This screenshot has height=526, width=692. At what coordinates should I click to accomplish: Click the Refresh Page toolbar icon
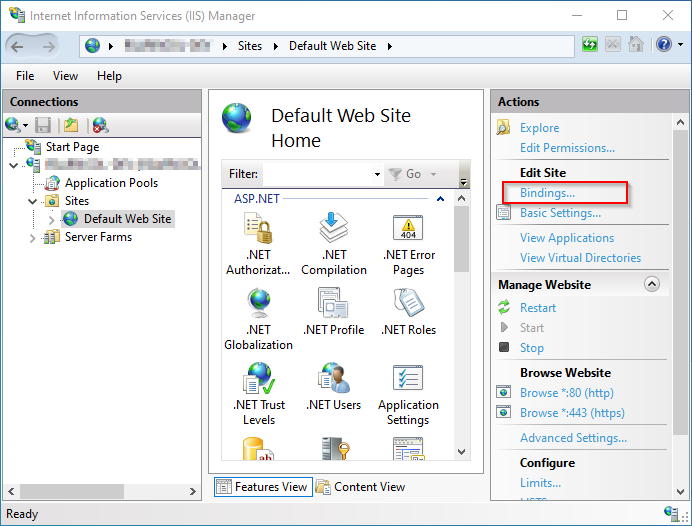pyautogui.click(x=590, y=44)
